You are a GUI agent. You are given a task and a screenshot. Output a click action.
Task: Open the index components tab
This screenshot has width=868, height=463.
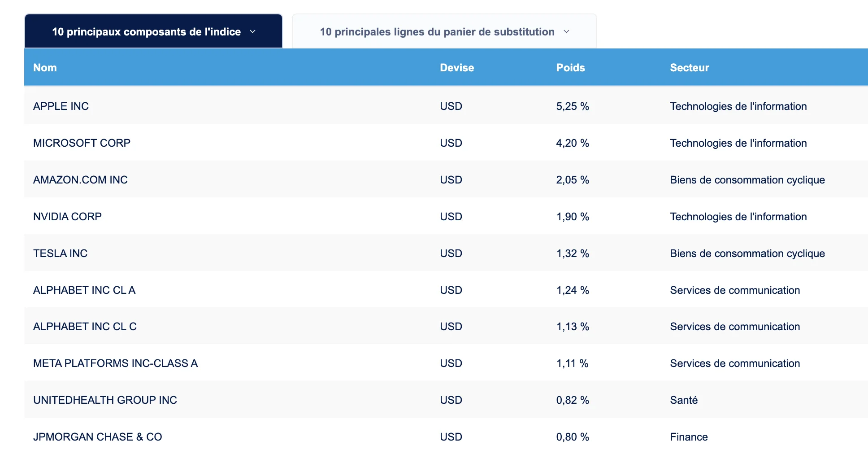pyautogui.click(x=146, y=32)
